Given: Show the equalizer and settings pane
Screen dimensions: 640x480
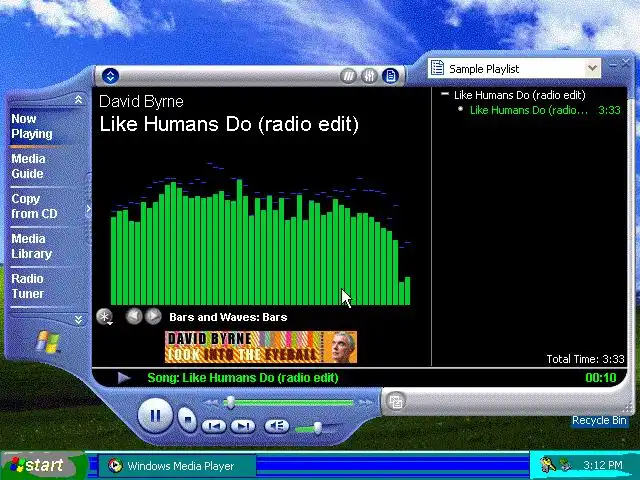Looking at the screenshot, I should [369, 76].
